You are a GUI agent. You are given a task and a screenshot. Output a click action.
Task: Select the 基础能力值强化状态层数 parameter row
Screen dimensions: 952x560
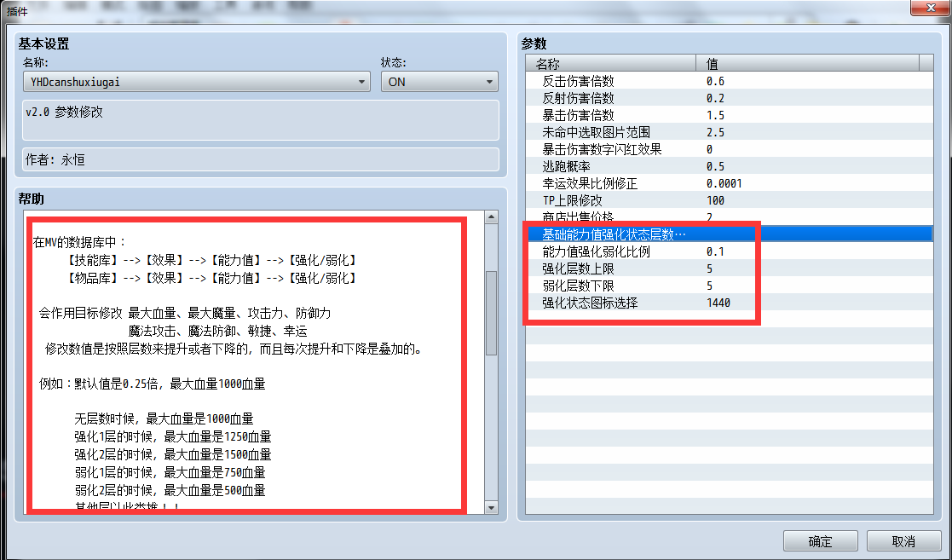click(730, 234)
